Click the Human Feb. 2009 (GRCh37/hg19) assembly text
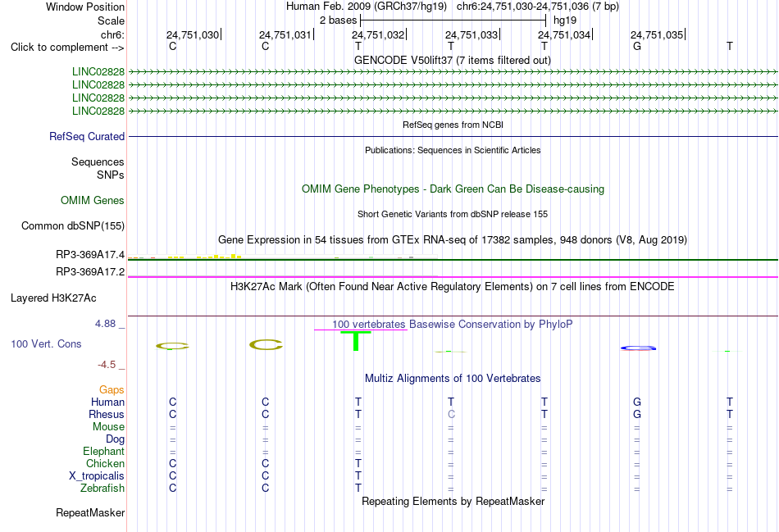Screen dimensions: 779x532 pyautogui.click(x=367, y=7)
